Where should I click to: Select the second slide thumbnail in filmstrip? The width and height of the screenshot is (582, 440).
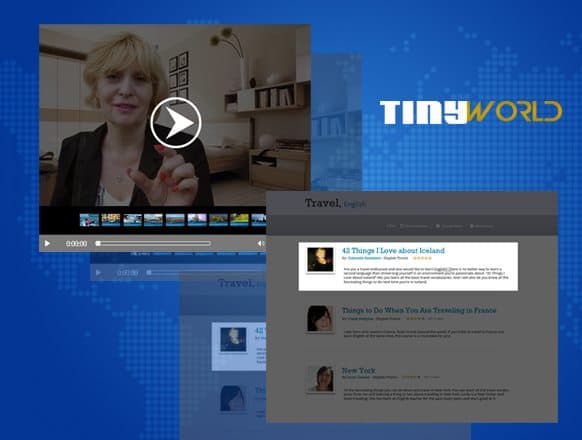click(x=111, y=220)
